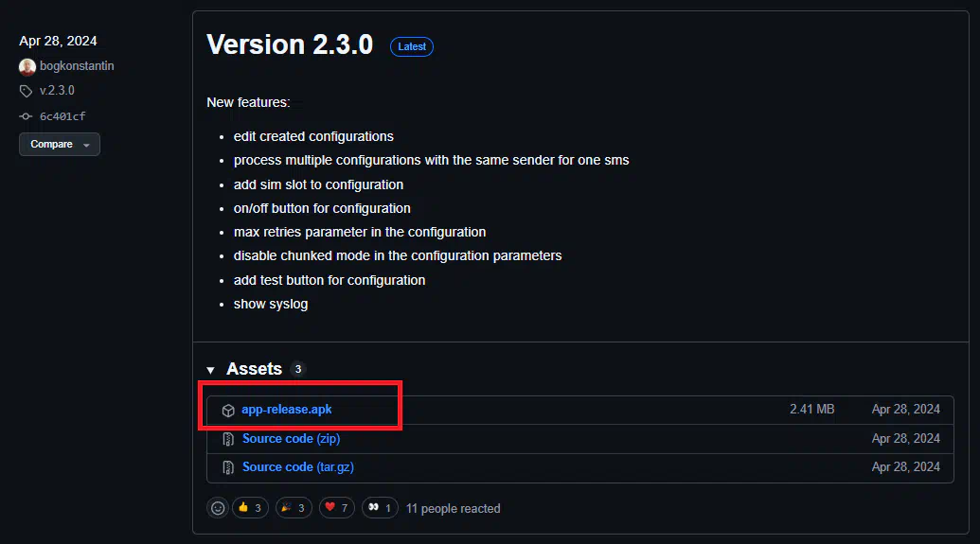Click the assets count badge showing 3
This screenshot has width=980, height=544.
pos(298,369)
